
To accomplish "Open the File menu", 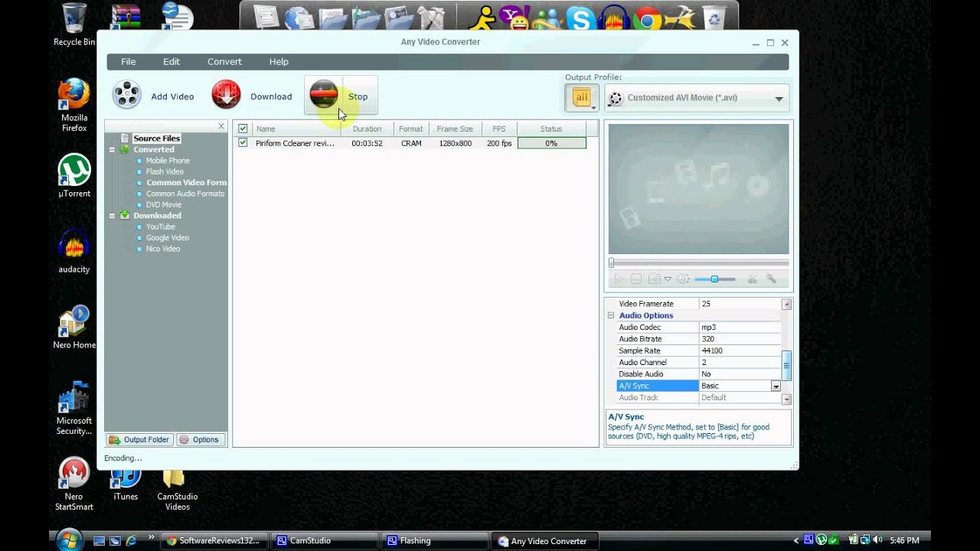I will click(129, 62).
